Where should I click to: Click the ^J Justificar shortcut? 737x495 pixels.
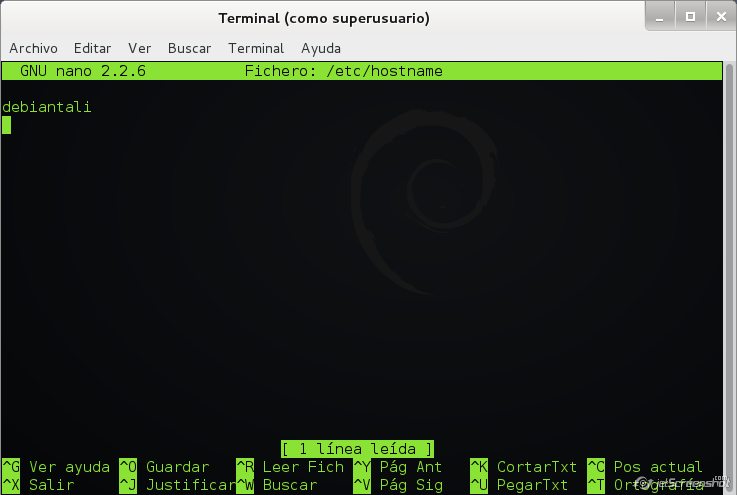point(177,485)
